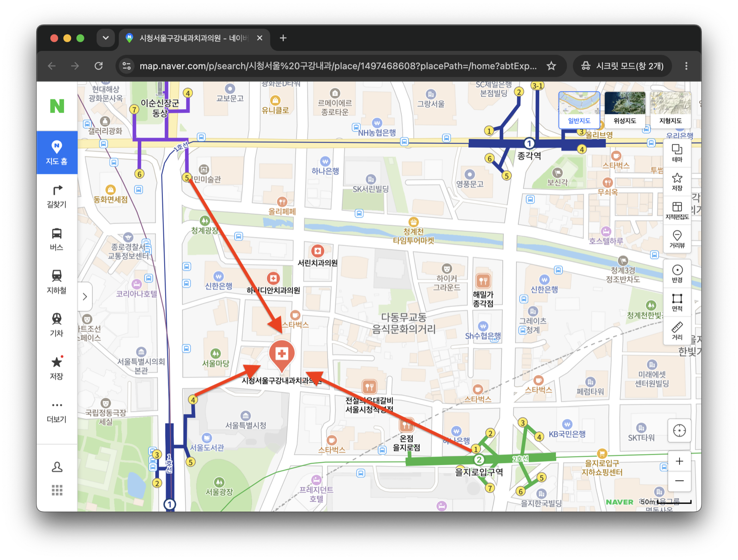Click the SK서린빌딩 building marker

(x=370, y=179)
